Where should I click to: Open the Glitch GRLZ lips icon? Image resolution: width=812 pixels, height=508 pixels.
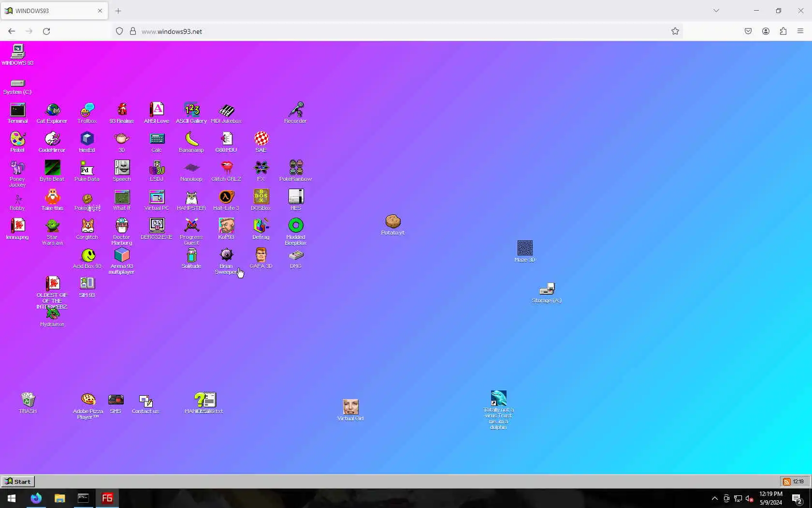pyautogui.click(x=226, y=171)
